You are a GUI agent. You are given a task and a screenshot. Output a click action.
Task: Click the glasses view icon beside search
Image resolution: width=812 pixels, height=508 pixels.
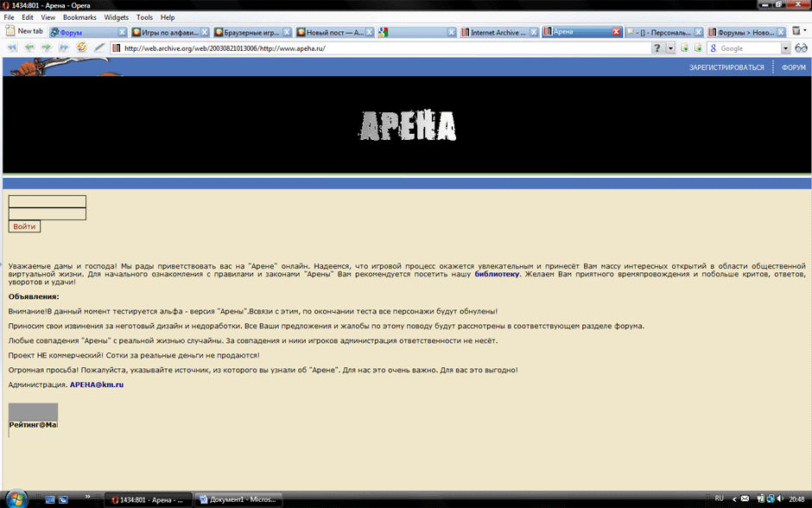click(801, 48)
